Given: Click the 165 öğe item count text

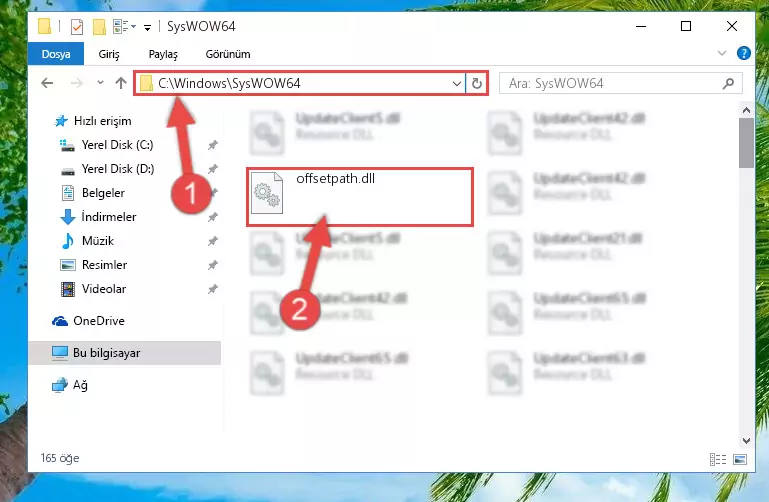Looking at the screenshot, I should (60, 458).
